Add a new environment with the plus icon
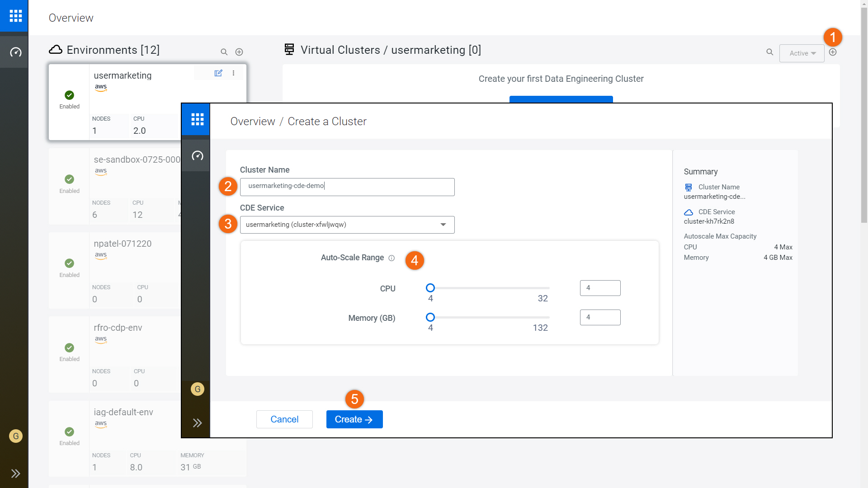The width and height of the screenshot is (868, 488). click(239, 52)
